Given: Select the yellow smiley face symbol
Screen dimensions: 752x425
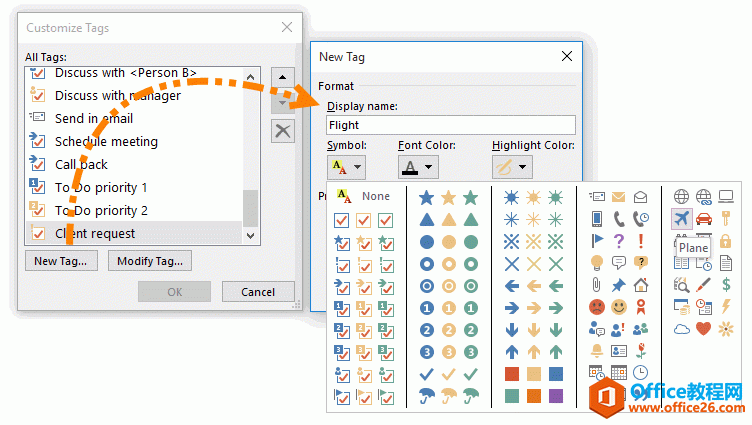Looking at the screenshot, I should (619, 307).
